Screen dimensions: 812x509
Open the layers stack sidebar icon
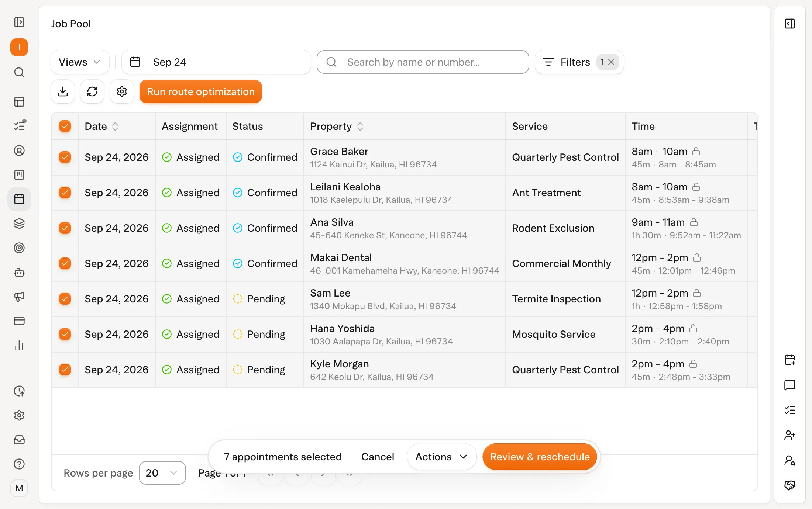pyautogui.click(x=19, y=224)
